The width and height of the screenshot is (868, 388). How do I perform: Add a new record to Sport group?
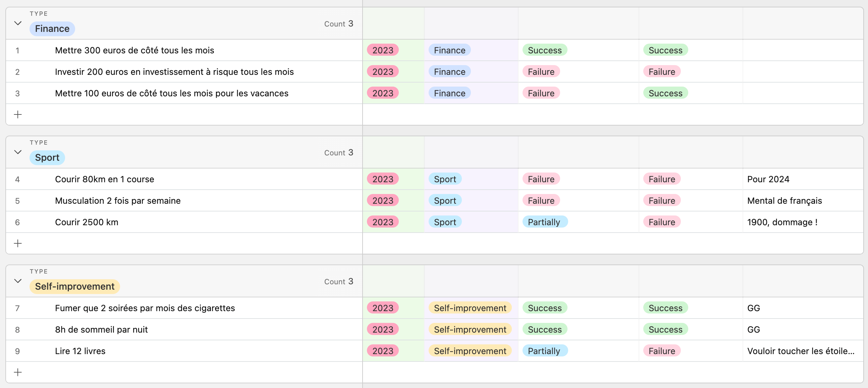coord(18,243)
